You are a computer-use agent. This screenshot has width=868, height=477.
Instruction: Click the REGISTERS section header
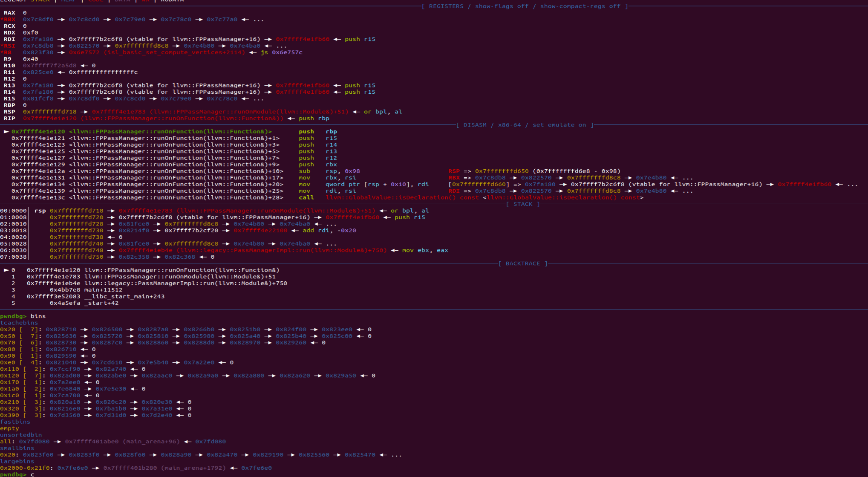(x=525, y=6)
